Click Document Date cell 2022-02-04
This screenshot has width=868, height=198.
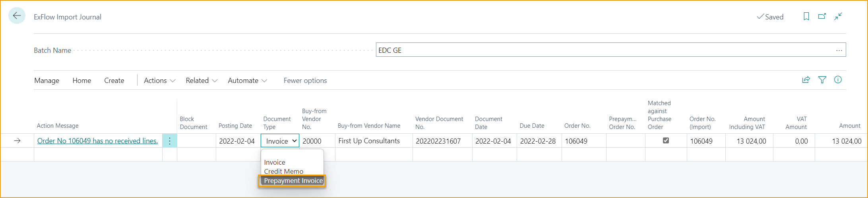click(494, 141)
